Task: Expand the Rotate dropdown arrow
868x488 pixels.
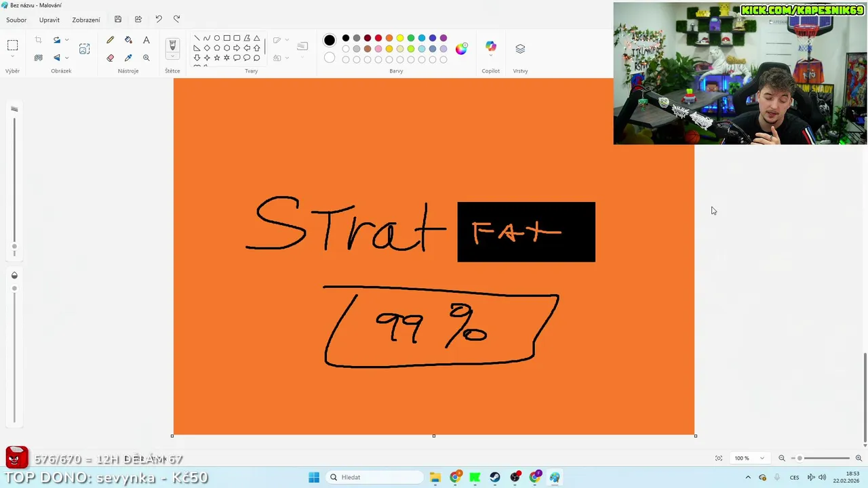Action: pos(66,40)
